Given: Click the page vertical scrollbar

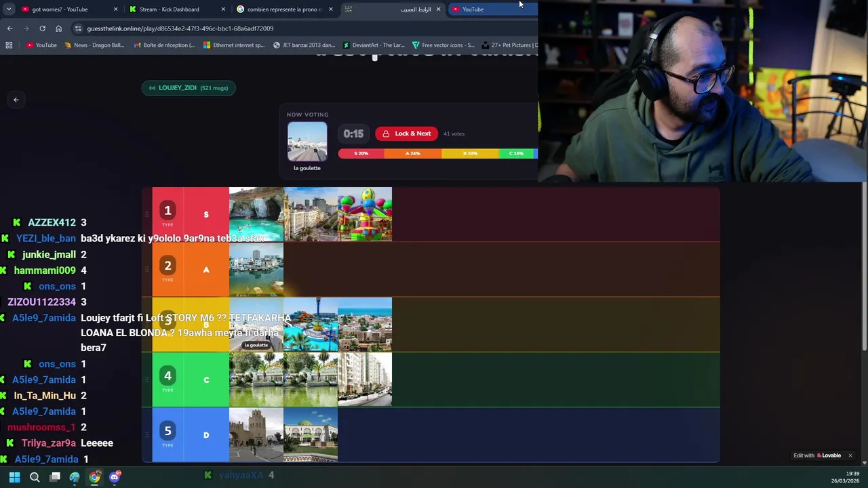Looking at the screenshot, I should [864, 268].
